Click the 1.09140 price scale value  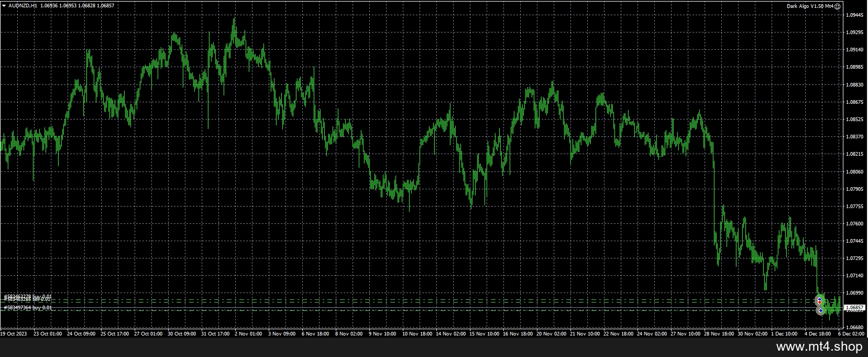[855, 50]
